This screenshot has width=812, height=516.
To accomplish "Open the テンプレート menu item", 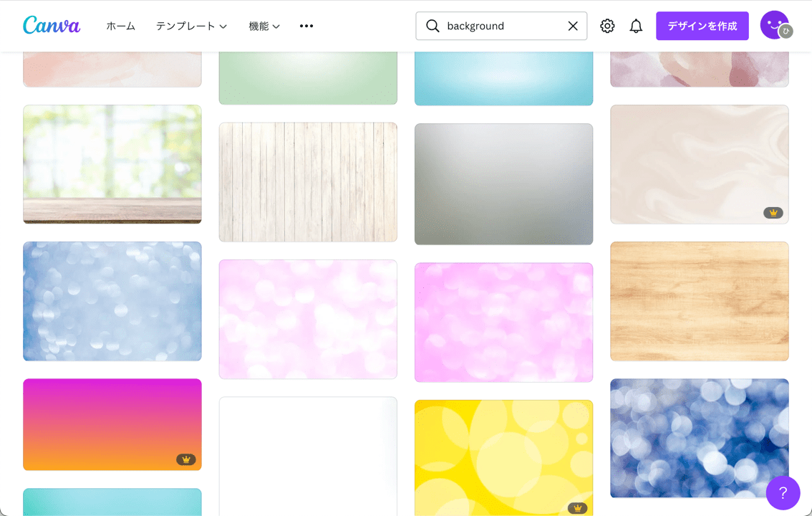I will 188,25.
